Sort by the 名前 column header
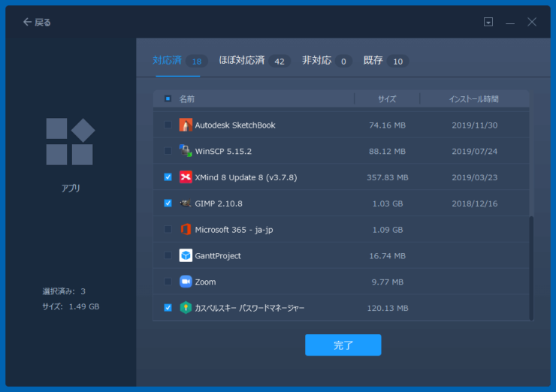This screenshot has height=392, width=556. (x=187, y=99)
